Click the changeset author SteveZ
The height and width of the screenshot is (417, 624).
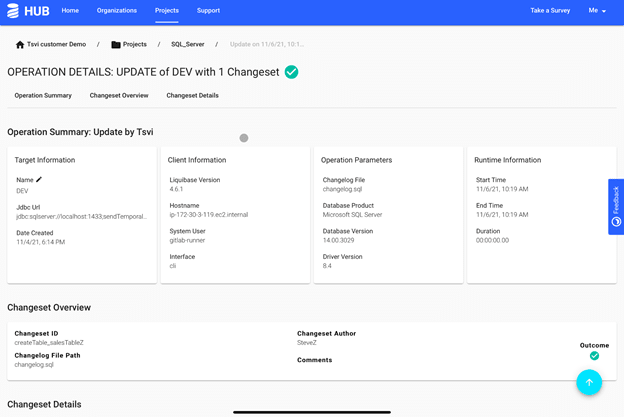(307, 343)
